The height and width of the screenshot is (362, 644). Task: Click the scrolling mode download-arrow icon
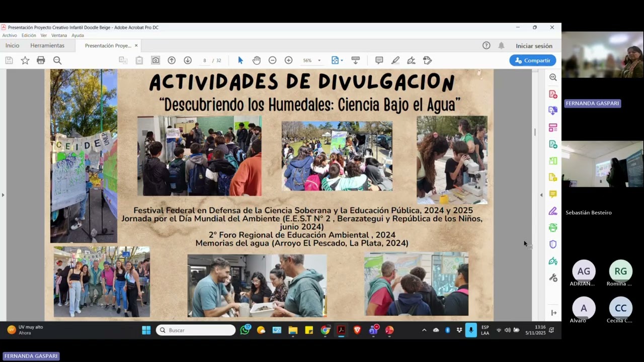(355, 60)
